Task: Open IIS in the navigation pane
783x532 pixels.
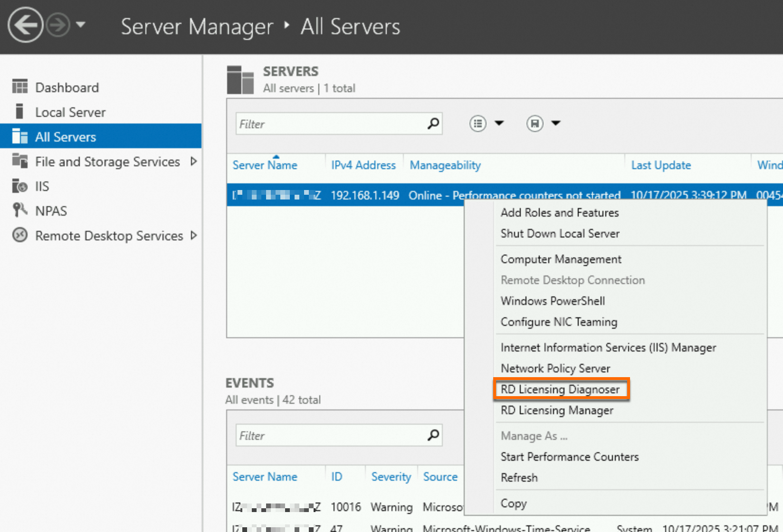Action: click(x=42, y=186)
